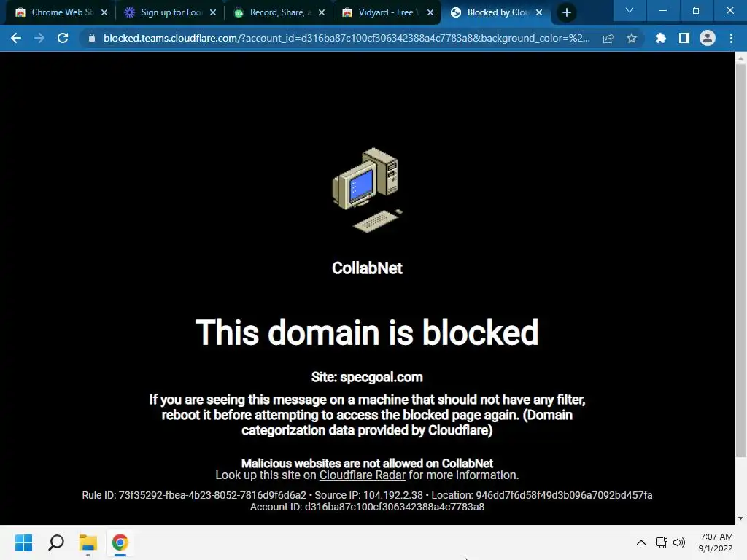Go back to previous page

16,38
